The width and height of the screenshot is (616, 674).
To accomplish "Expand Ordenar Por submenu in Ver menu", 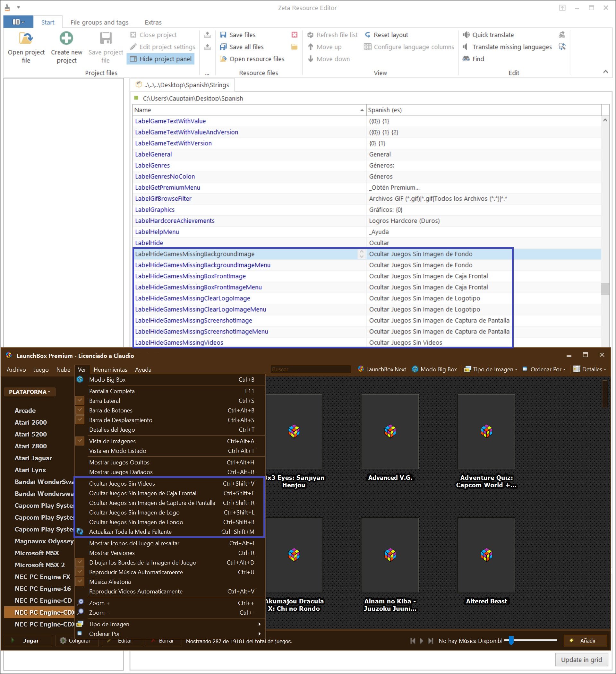I will point(170,634).
